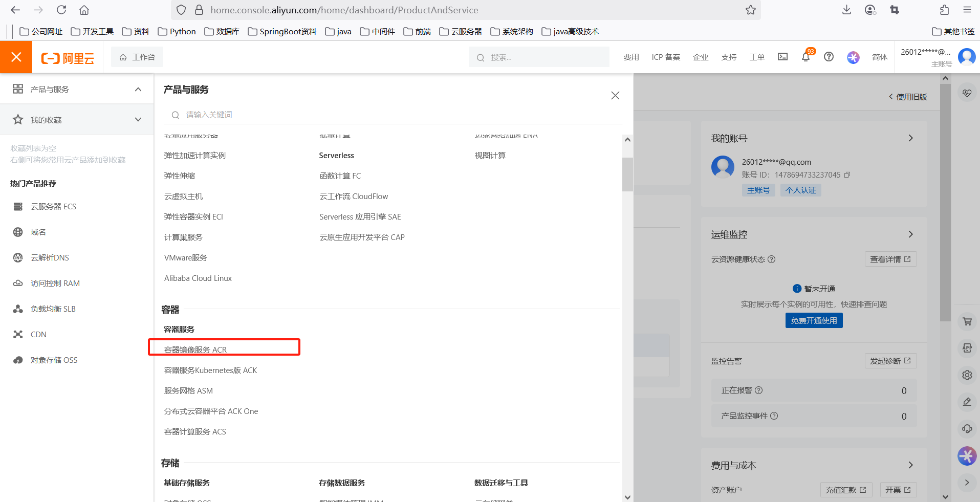Image resolution: width=980 pixels, height=502 pixels.
Task: Close the 产品与服务 panel
Action: click(615, 96)
